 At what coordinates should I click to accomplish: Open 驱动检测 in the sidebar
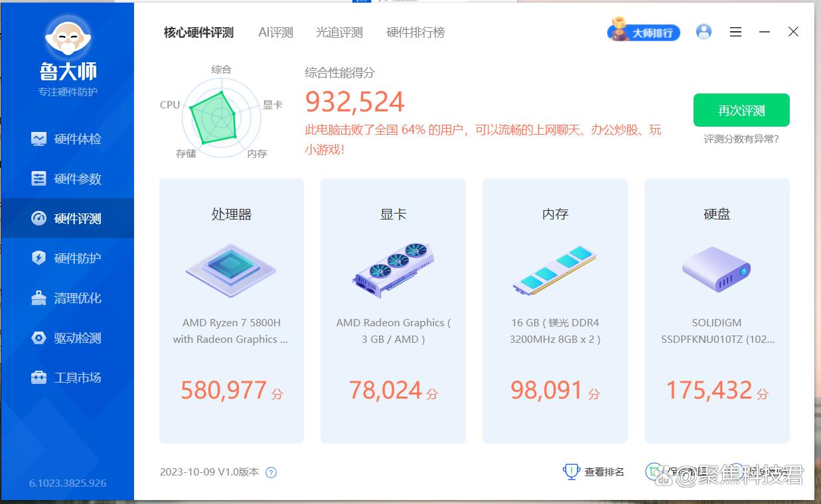67,338
